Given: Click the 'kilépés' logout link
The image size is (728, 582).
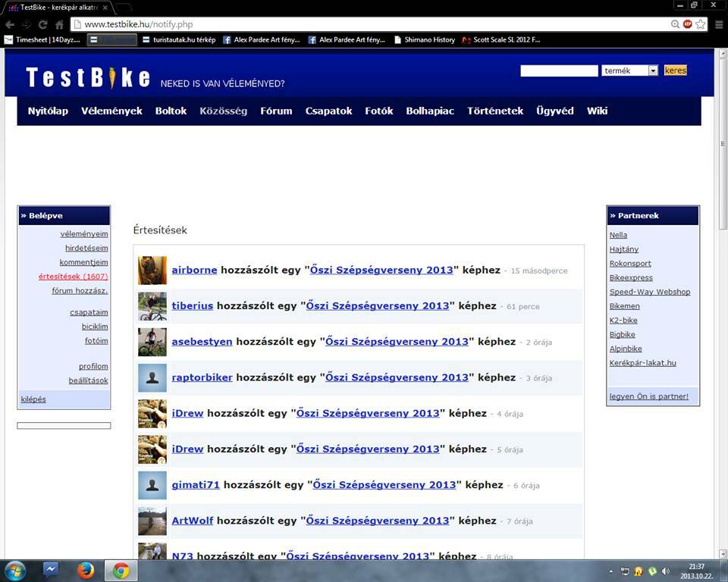Looking at the screenshot, I should point(33,399).
